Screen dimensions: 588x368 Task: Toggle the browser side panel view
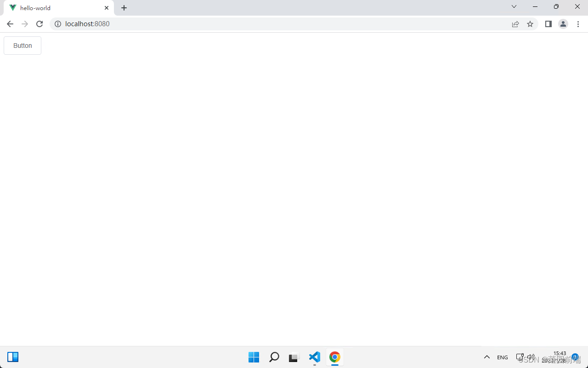548,24
